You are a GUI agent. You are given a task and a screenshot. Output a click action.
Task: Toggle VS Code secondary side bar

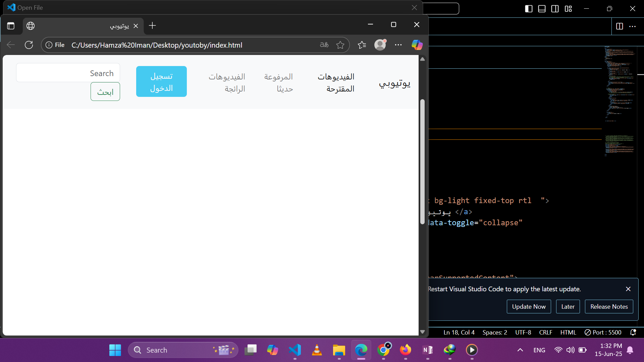pyautogui.click(x=555, y=9)
